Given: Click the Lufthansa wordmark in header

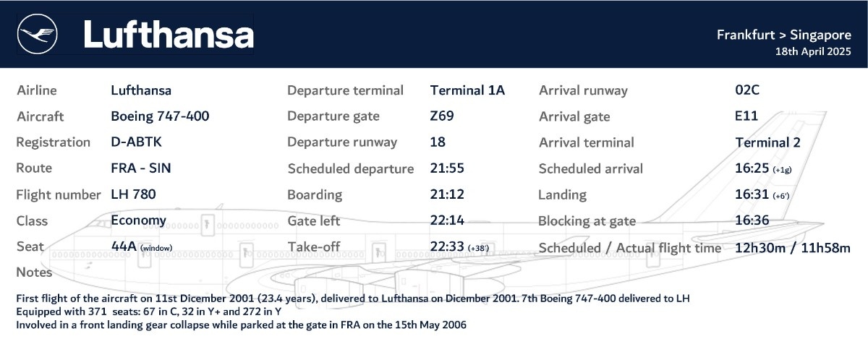Looking at the screenshot, I should (x=169, y=35).
